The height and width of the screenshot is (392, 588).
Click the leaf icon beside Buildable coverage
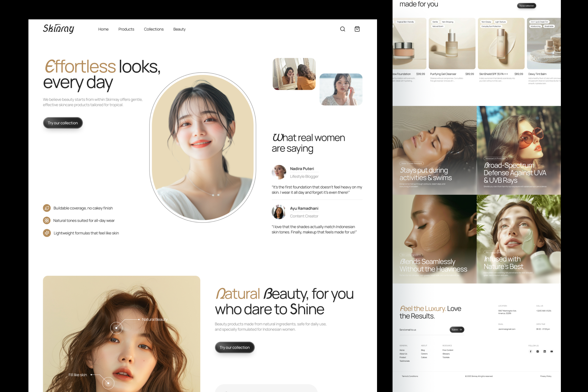(47, 208)
